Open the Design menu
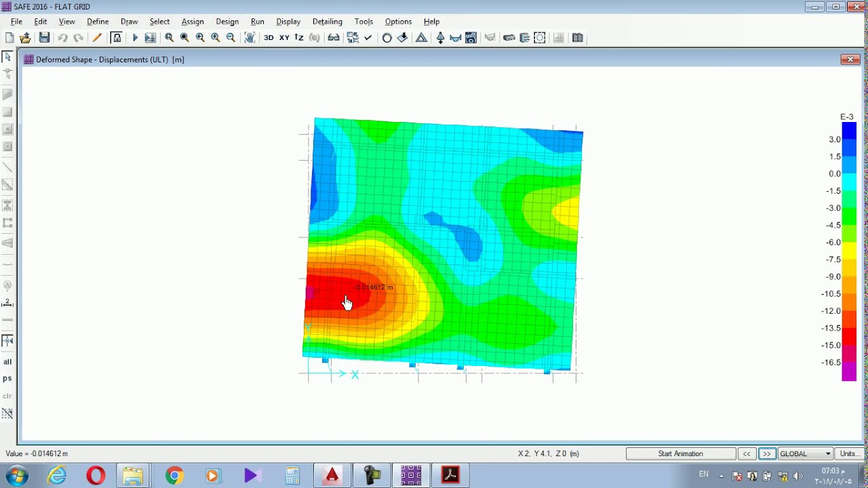The image size is (868, 488). pyautogui.click(x=227, y=22)
